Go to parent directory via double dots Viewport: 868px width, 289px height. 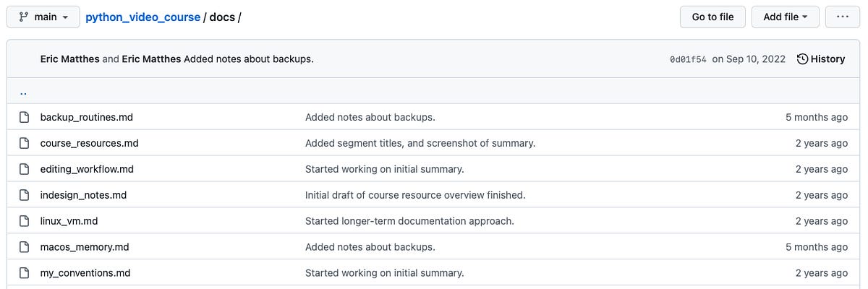pos(24,92)
